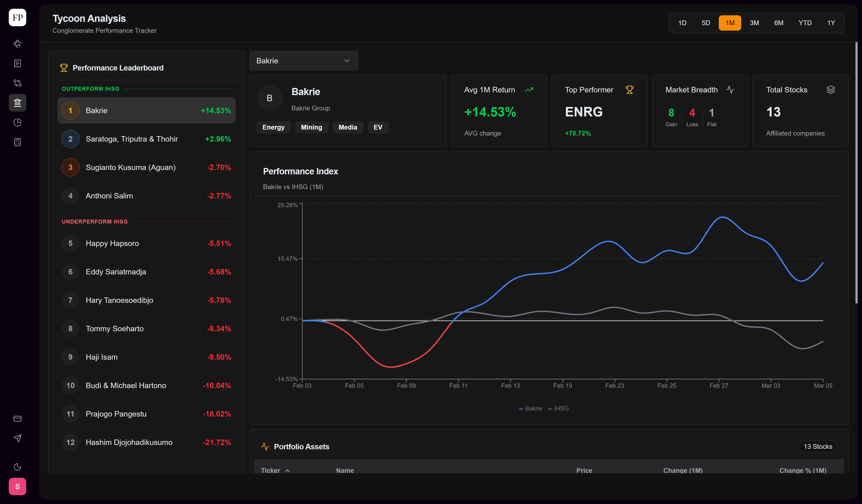Viewport: 862px width, 504px height.
Task: Select Sugianto Kusuma (Aguan) row
Action: click(x=146, y=167)
